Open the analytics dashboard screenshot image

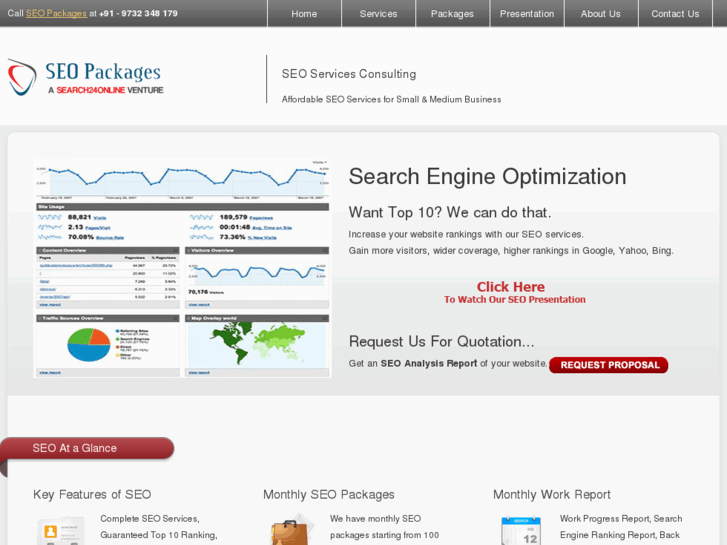click(x=182, y=268)
